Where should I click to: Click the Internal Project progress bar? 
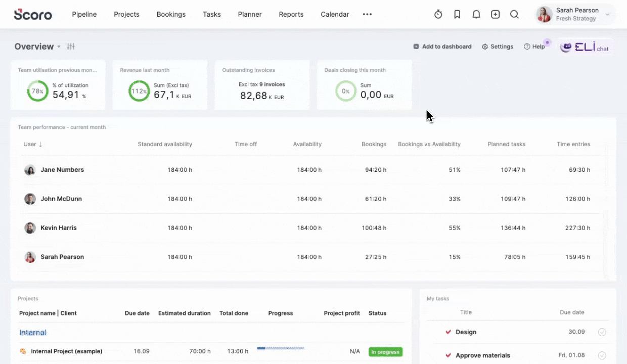pos(281,348)
